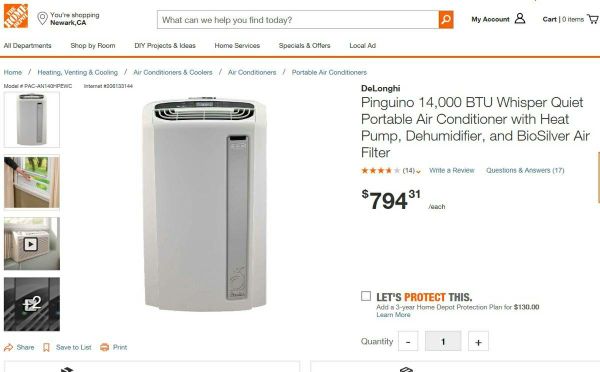
Task: Select the window installation thumbnail image
Action: point(32,182)
